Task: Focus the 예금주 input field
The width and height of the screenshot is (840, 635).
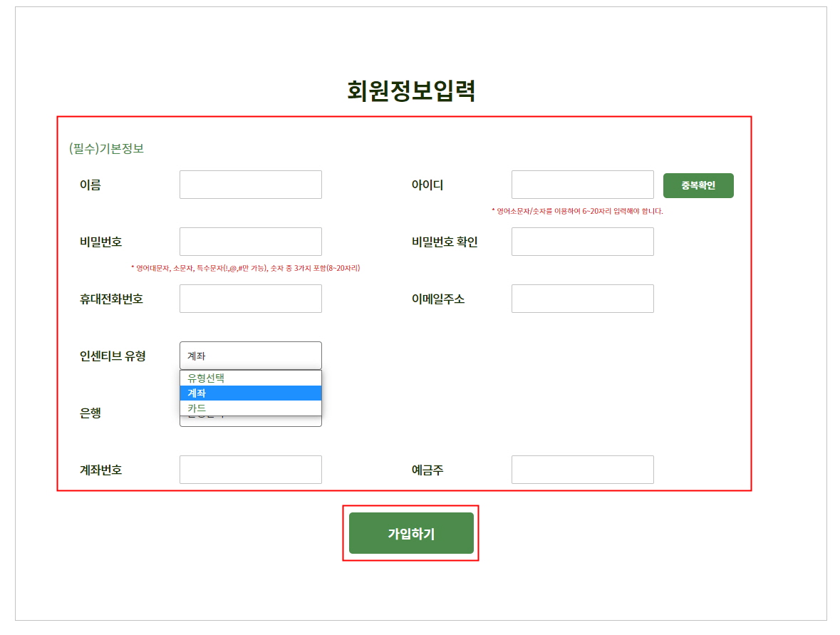Action: pos(582,470)
